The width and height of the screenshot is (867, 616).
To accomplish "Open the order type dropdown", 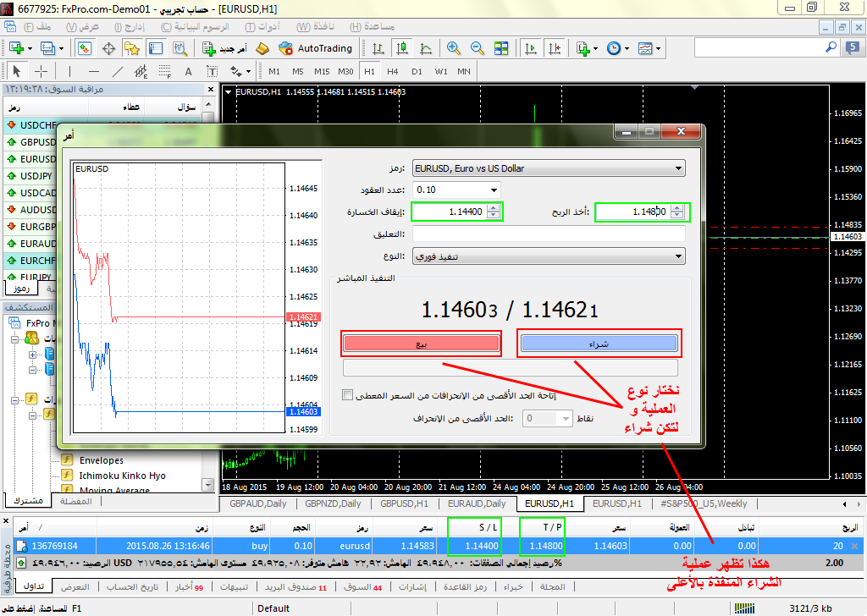I will click(549, 256).
